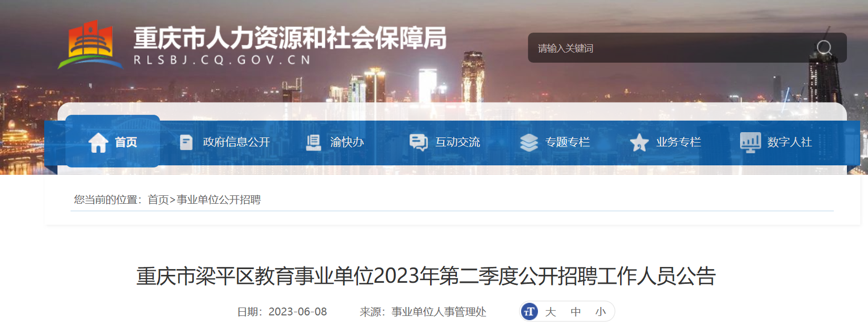This screenshot has width=868, height=327.
Task: Open the 互动交流 menu item
Action: click(x=457, y=142)
